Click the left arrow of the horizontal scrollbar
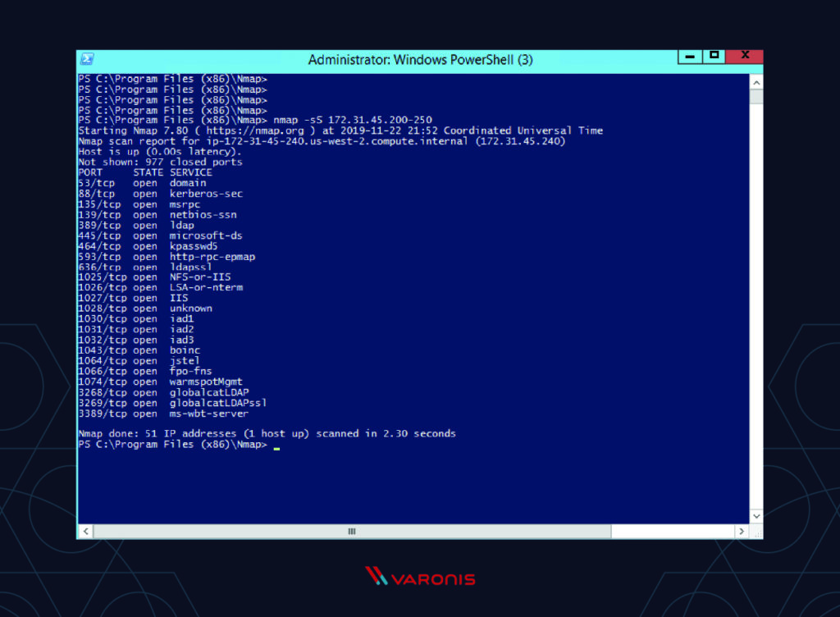Image resolution: width=840 pixels, height=617 pixels. pyautogui.click(x=85, y=531)
